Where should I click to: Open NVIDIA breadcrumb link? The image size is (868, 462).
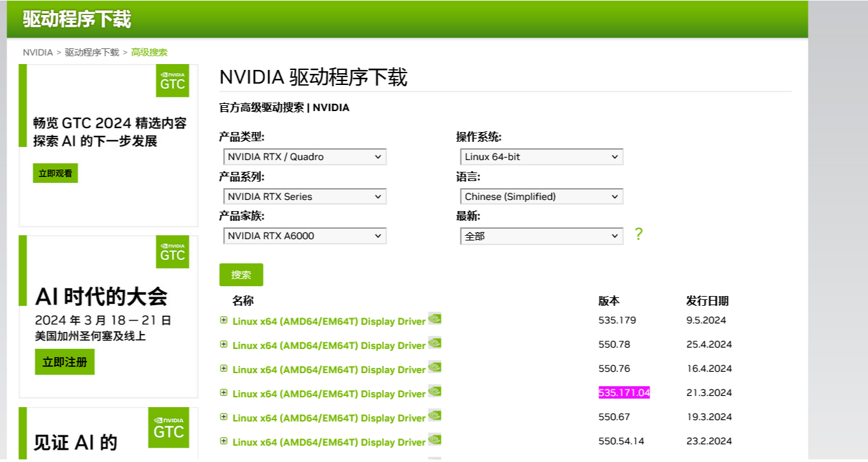[38, 52]
